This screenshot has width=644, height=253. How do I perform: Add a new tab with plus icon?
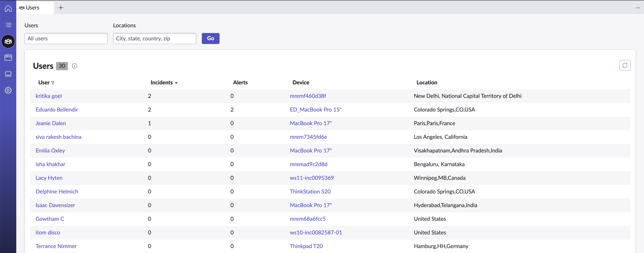(61, 8)
